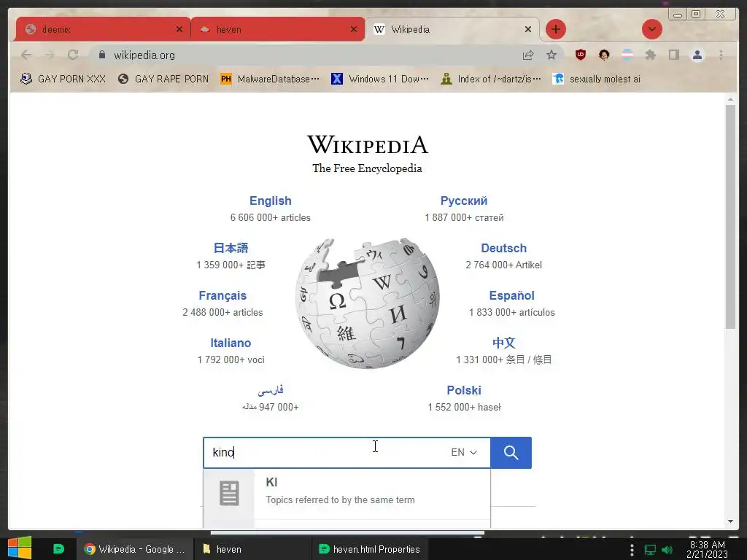Switch to the deemix tab

103,29
